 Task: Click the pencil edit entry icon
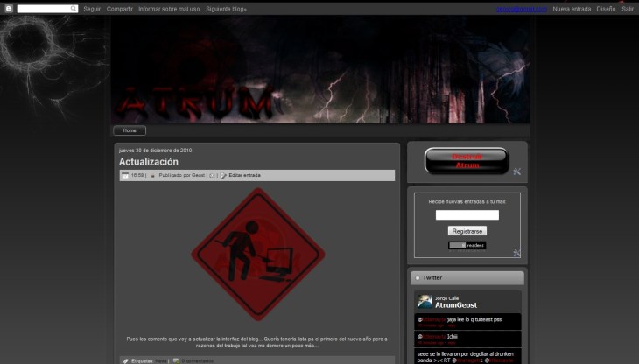pos(224,175)
